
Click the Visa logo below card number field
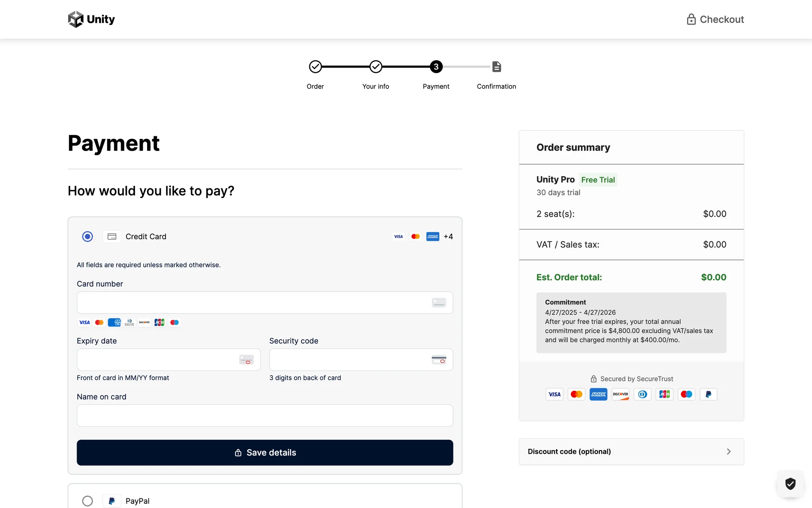(x=85, y=323)
